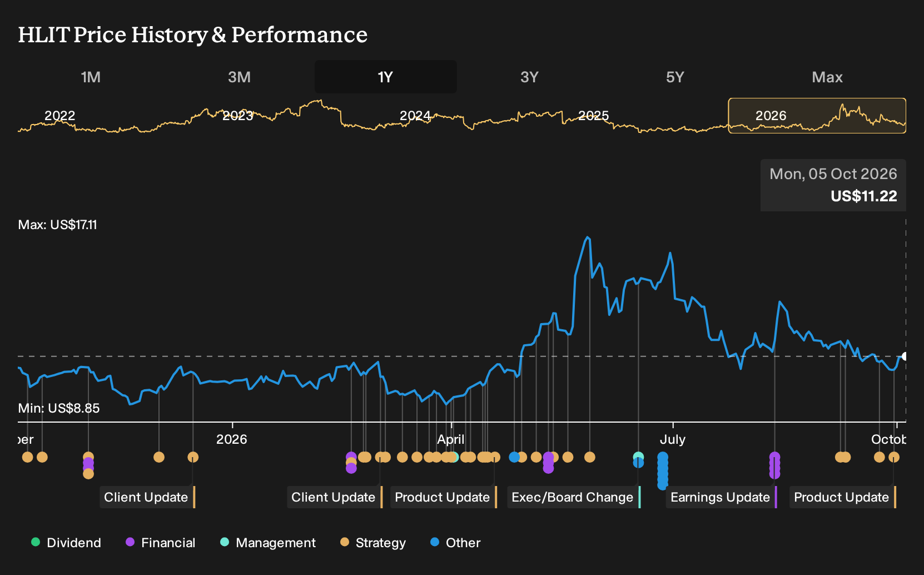Click the US$11.22 price readout

tap(864, 196)
